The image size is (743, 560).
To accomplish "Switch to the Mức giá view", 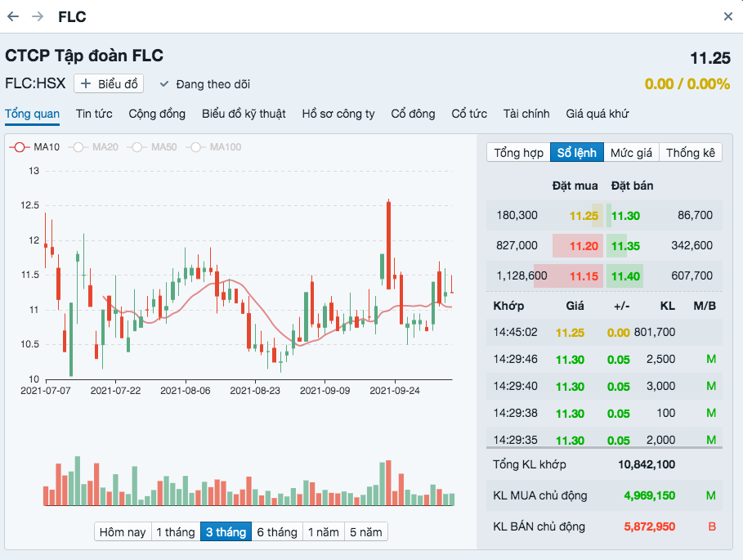I will 631,153.
